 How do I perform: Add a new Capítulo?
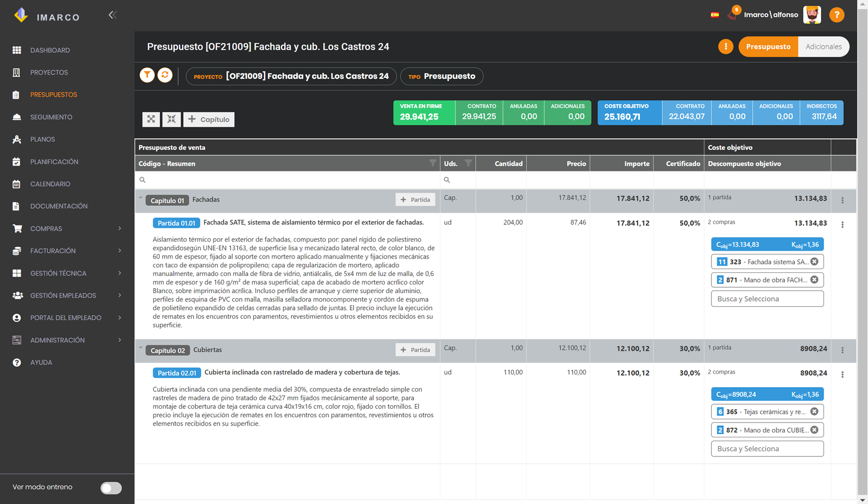[x=209, y=119]
